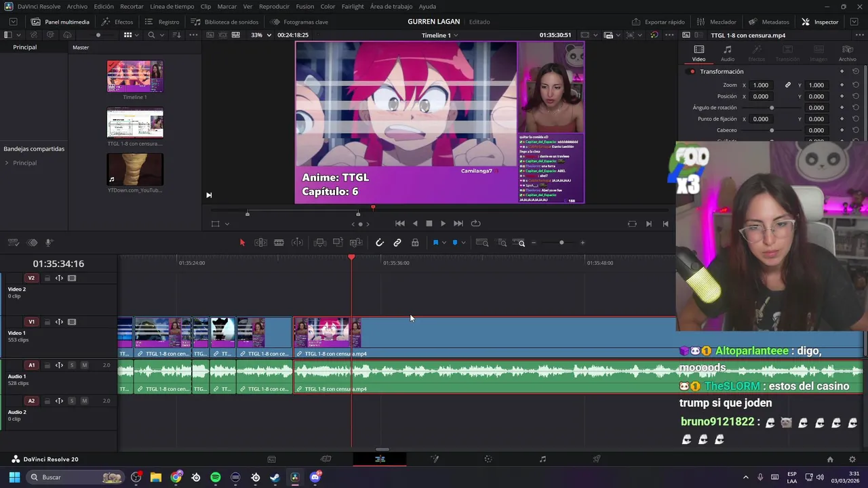Add a blue marker on the timeline
Viewport: 868px width, 488px height.
click(x=454, y=243)
